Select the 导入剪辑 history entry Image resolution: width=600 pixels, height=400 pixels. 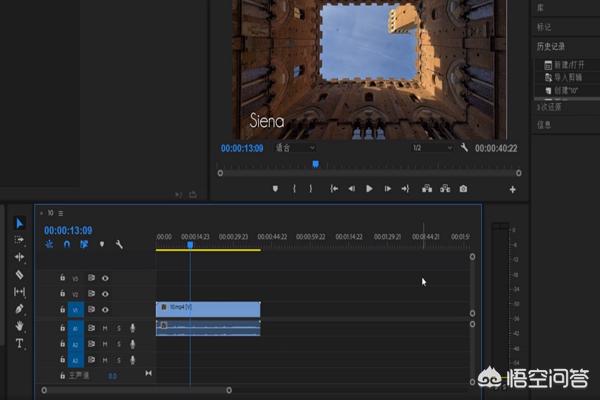click(x=565, y=78)
